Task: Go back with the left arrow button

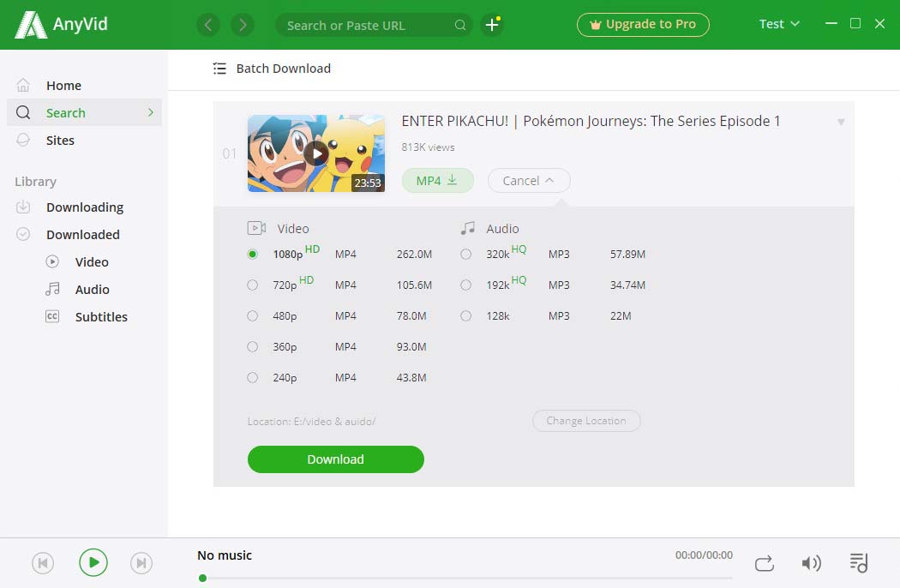Action: click(208, 25)
